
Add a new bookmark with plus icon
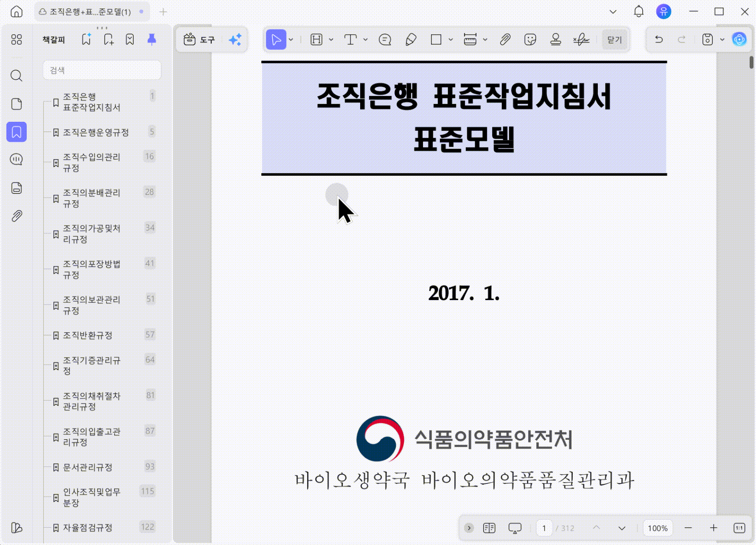pos(108,40)
